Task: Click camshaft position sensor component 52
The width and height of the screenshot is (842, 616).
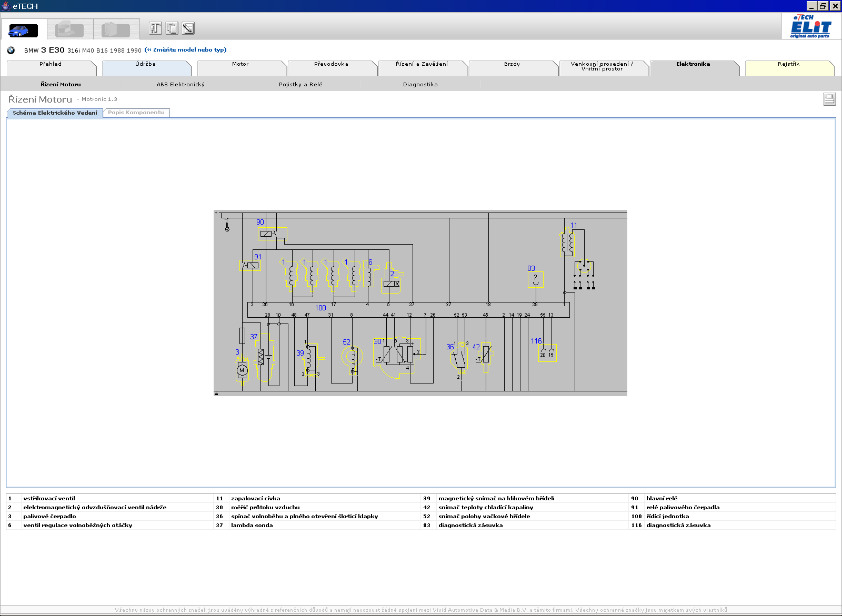Action: coord(352,358)
